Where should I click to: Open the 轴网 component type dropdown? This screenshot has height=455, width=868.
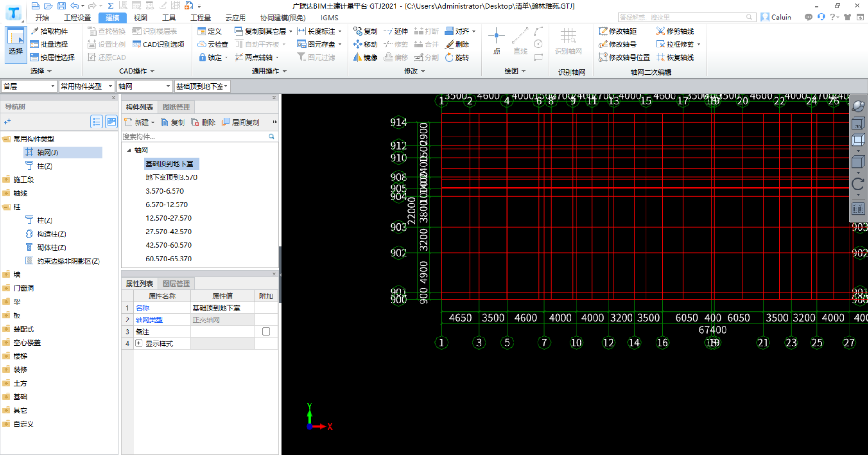[x=145, y=86]
